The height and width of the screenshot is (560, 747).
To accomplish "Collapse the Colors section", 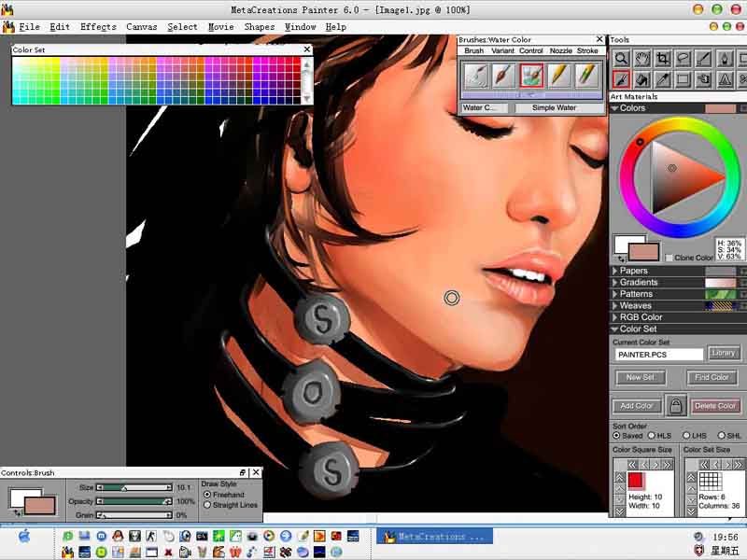I will 615,108.
